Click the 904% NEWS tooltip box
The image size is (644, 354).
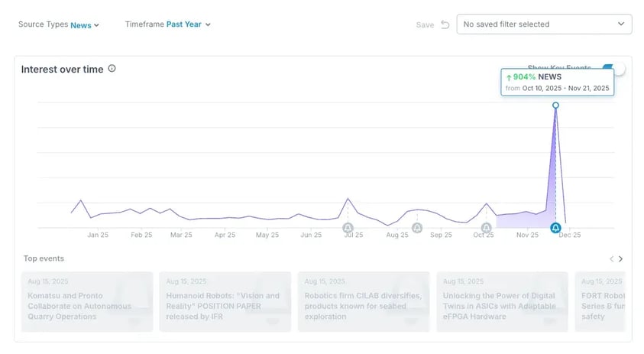click(x=558, y=83)
